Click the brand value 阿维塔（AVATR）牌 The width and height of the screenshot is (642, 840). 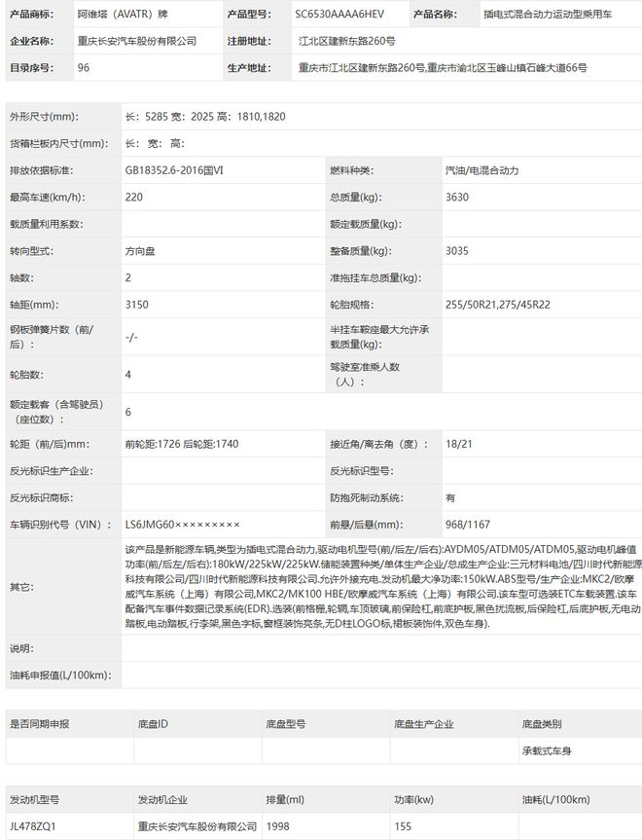coord(123,14)
